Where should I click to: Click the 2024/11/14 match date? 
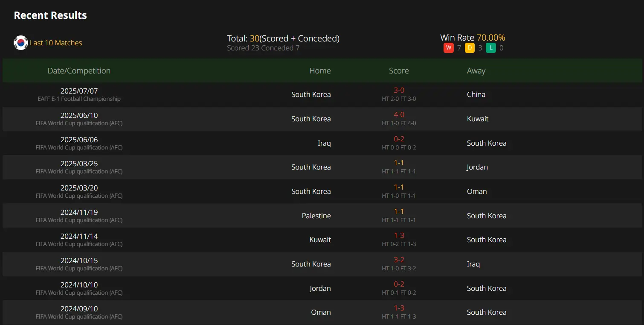point(79,236)
